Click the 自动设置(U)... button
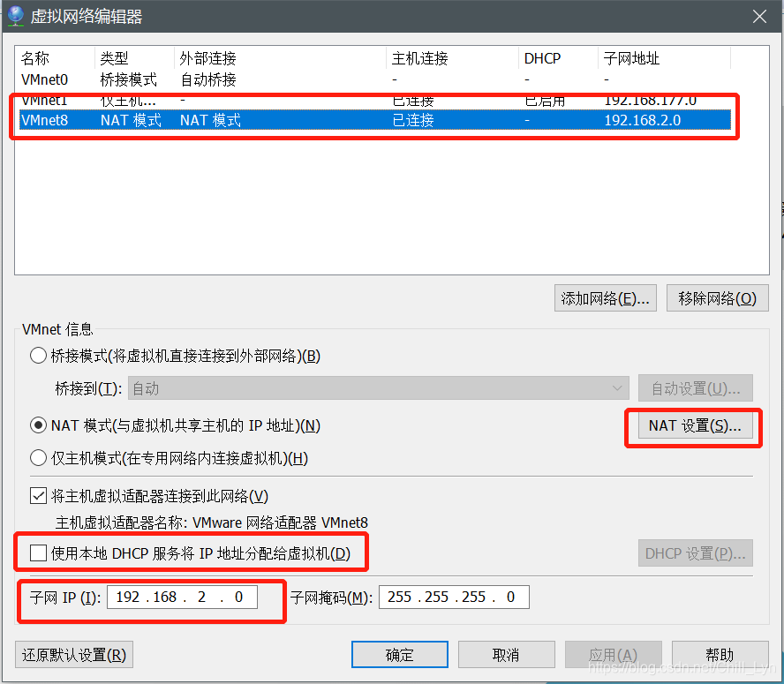This screenshot has width=784, height=684. 696,388
